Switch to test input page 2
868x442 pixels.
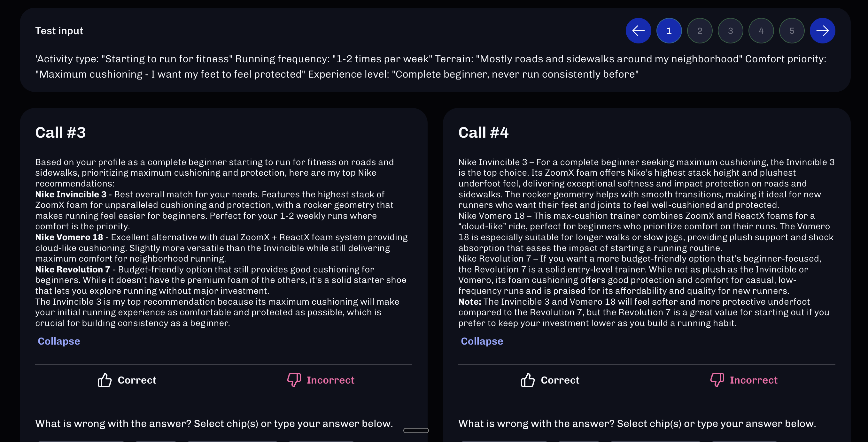point(700,31)
